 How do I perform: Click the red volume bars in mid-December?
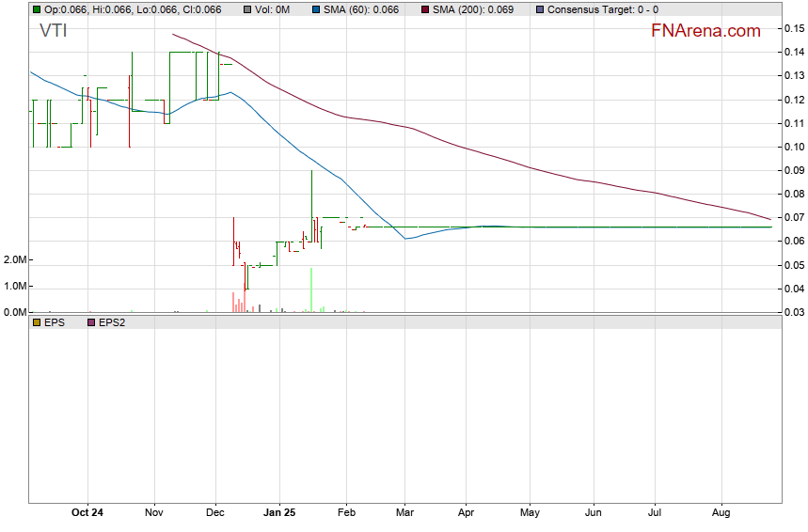237,303
